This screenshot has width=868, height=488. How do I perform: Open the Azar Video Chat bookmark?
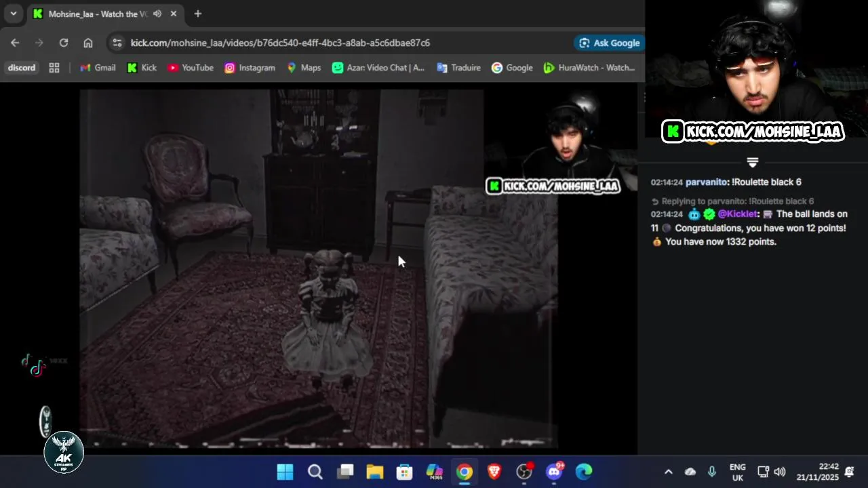click(378, 68)
